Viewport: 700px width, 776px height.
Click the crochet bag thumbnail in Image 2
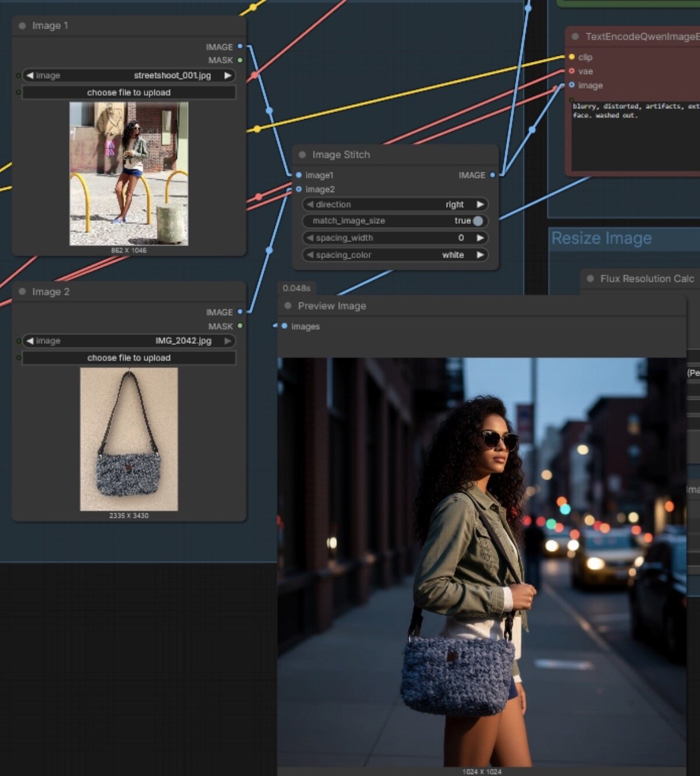coord(129,439)
